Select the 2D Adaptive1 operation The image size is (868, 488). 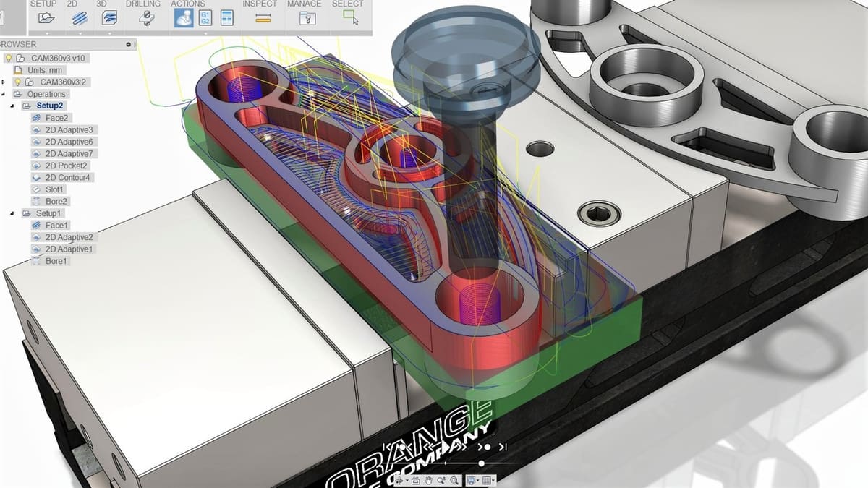(69, 249)
